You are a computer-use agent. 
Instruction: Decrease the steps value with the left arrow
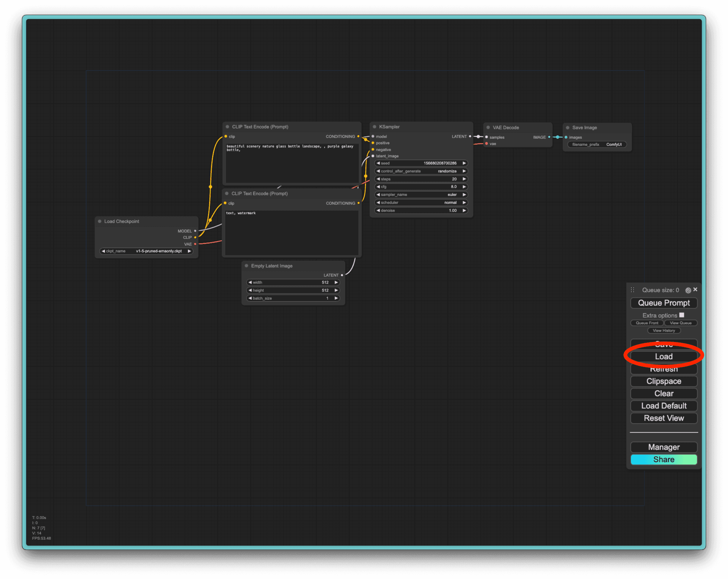click(378, 179)
